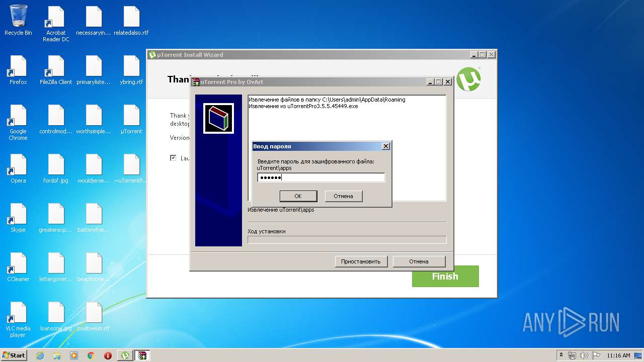Show hidden system tray icons
The image size is (644, 362).
point(561,355)
